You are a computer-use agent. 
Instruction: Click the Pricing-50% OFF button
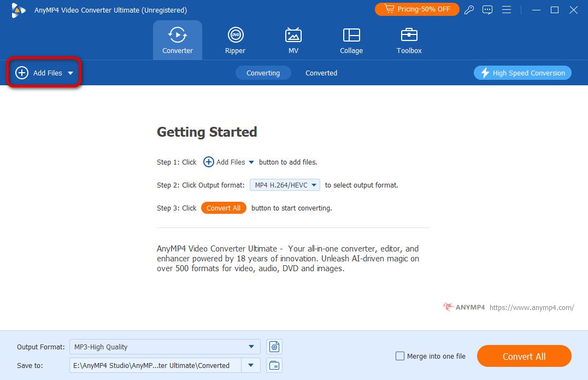tap(417, 9)
